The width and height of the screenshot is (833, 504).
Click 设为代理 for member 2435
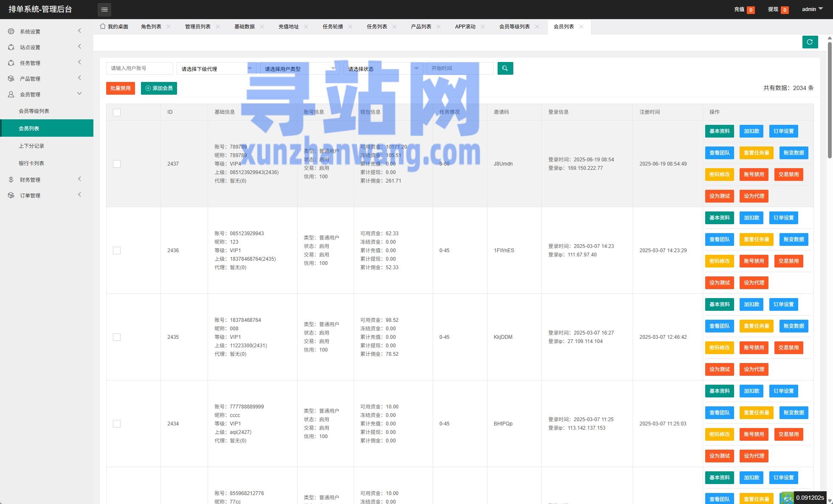click(754, 369)
